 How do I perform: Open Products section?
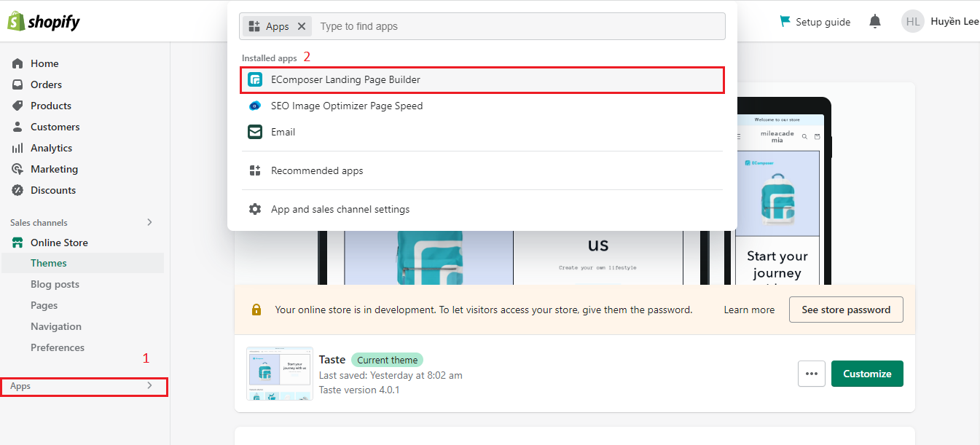(51, 106)
